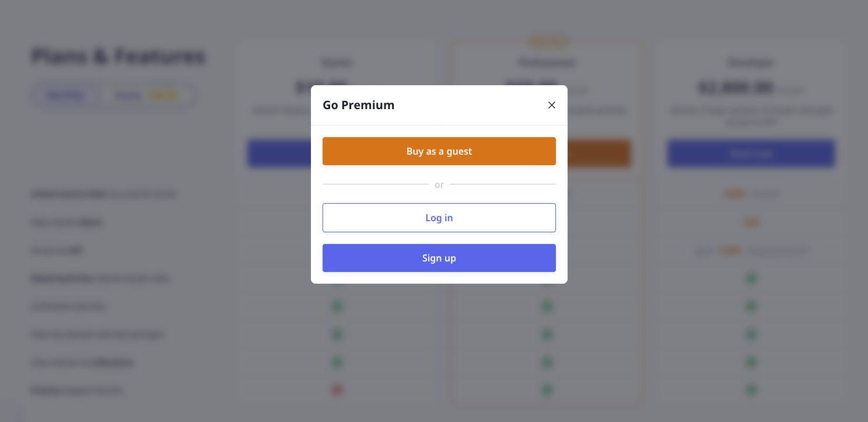This screenshot has height=422, width=868.
Task: Click the green checkmark in Developer's middle feature row
Action: [751, 334]
